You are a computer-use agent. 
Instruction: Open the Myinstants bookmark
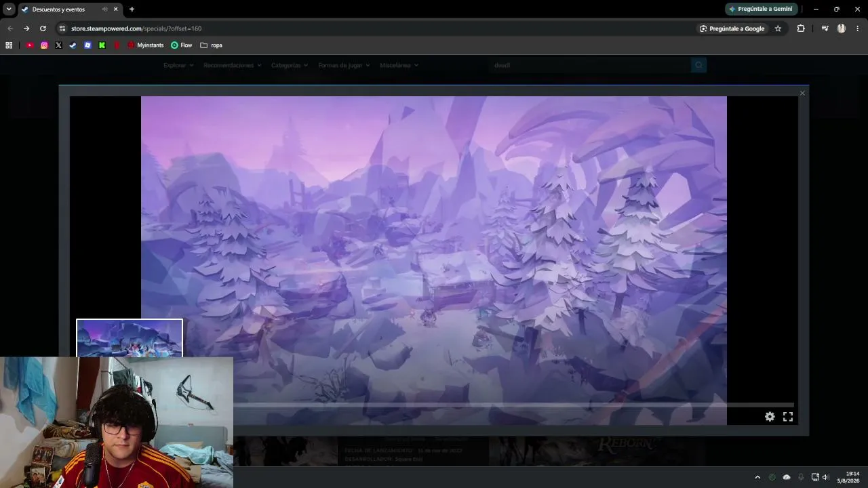coord(146,45)
